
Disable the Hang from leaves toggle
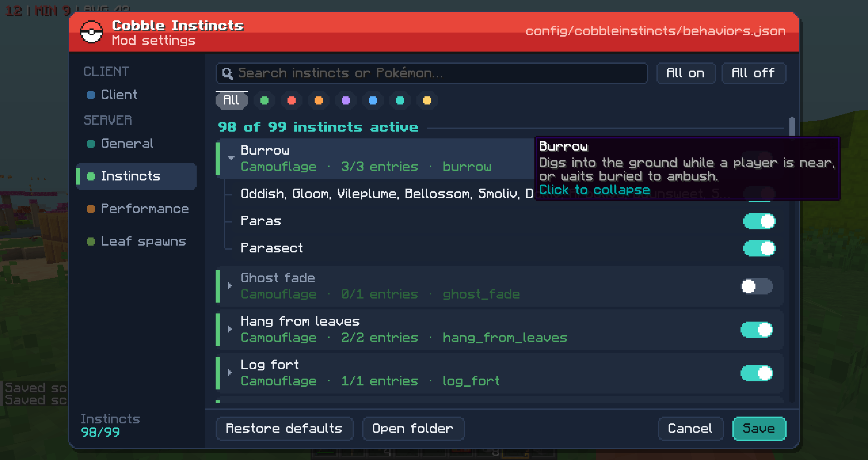(x=757, y=330)
